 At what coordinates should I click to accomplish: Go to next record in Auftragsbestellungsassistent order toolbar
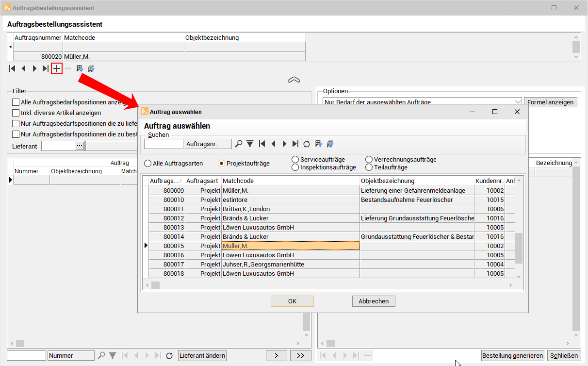(x=34, y=69)
